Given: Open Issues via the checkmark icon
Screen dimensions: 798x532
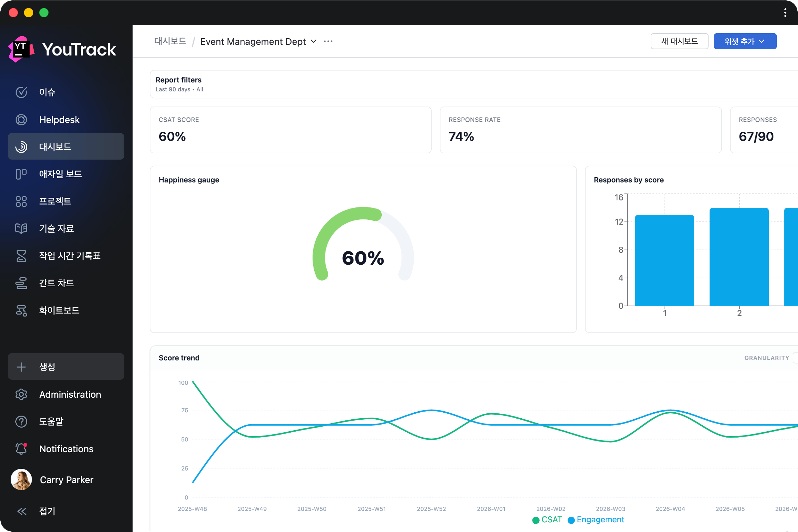Looking at the screenshot, I should pos(21,92).
